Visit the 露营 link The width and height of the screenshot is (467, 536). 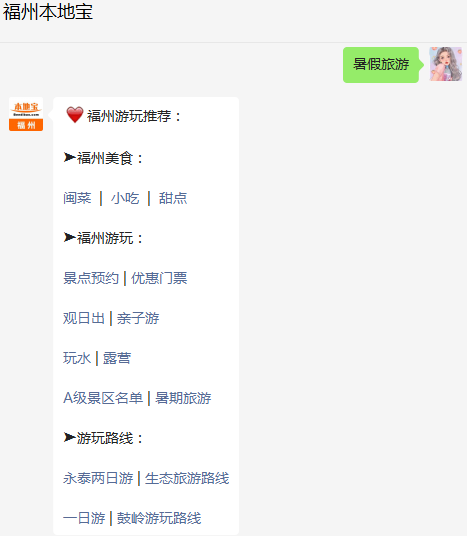[x=117, y=358]
